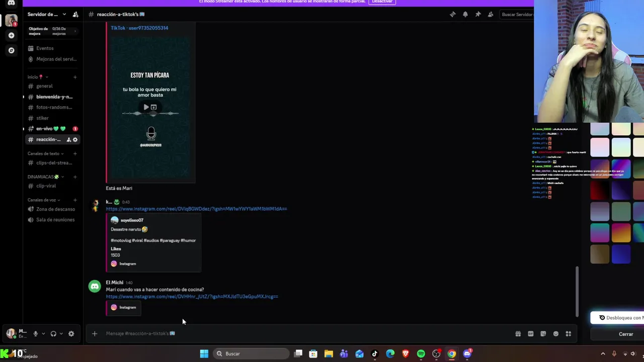Click the Buscar Servidor search field
The height and width of the screenshot is (362, 644).
click(x=517, y=15)
